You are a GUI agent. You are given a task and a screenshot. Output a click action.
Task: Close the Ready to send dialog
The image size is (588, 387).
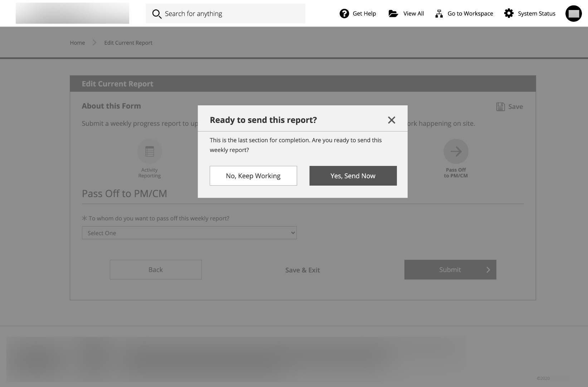[392, 120]
